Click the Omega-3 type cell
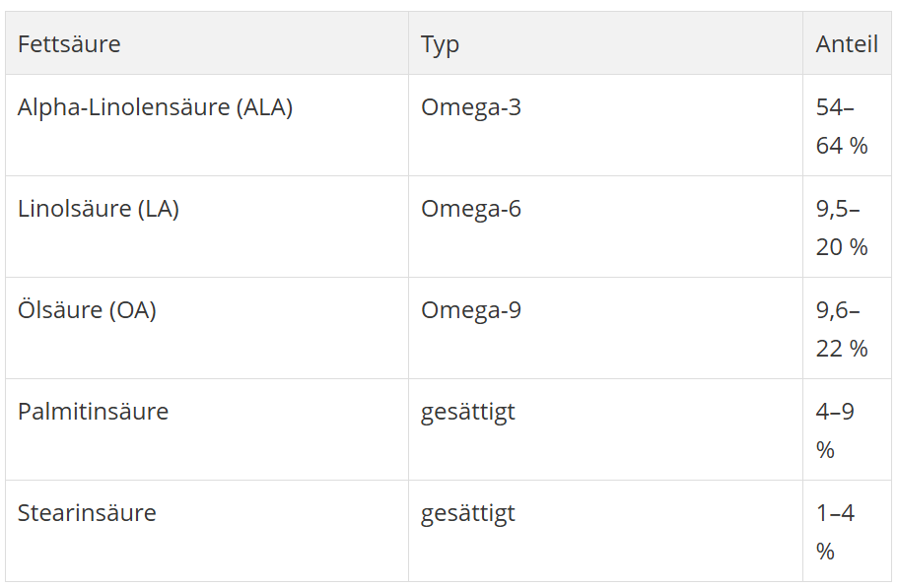The height and width of the screenshot is (588, 897). click(x=471, y=107)
